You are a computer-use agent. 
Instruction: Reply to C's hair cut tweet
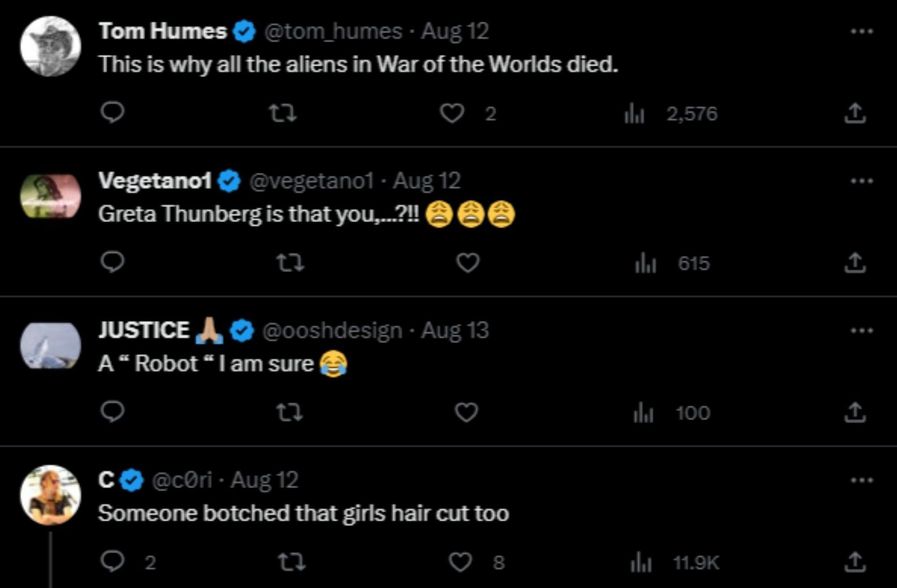click(113, 562)
